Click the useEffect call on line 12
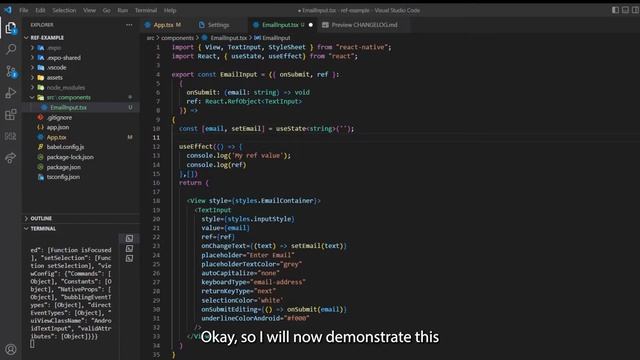Image resolution: width=640 pixels, height=360 pixels. (196, 147)
